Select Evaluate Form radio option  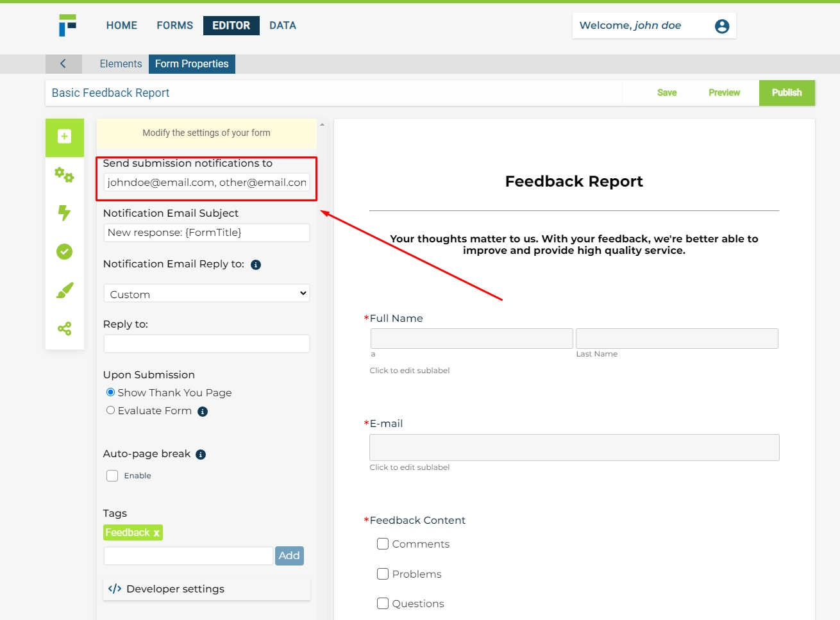110,410
